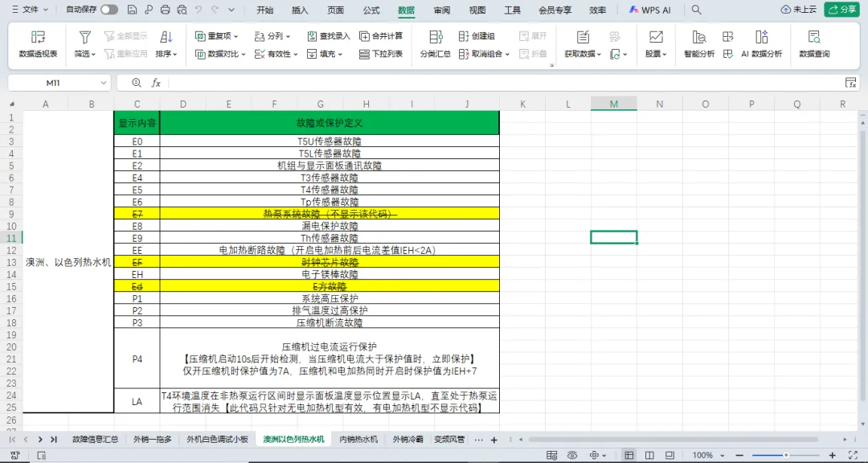Click the more sheets ellipsis button
Viewport: 868px width, 463px height.
click(479, 440)
